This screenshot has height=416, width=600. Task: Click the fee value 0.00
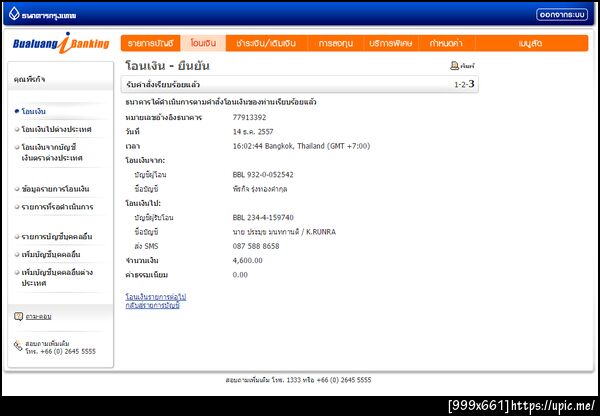pyautogui.click(x=240, y=275)
